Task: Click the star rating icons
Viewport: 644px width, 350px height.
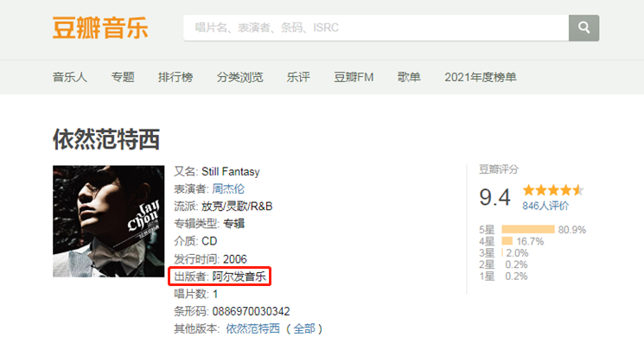Action: pos(553,190)
